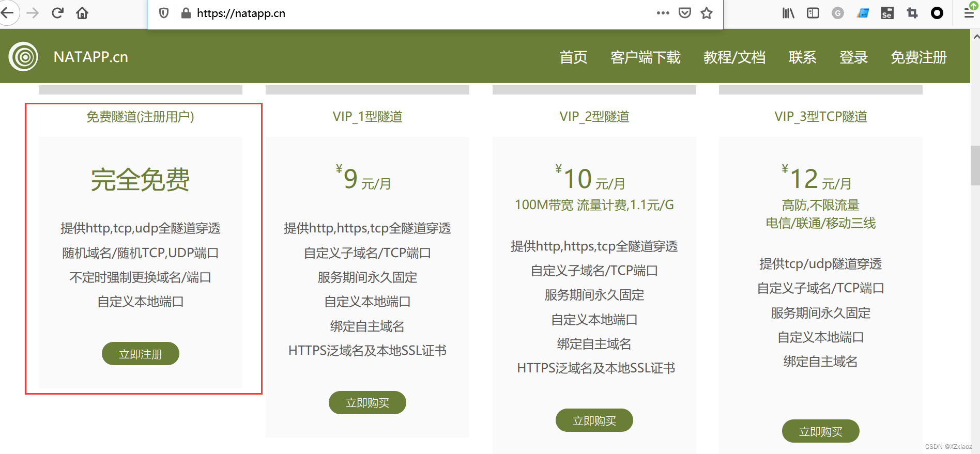
Task: Open the blue window extension icon
Action: 863,13
